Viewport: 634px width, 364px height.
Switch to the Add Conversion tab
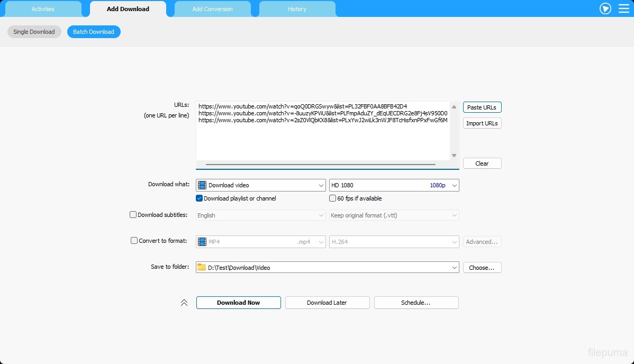pyautogui.click(x=212, y=9)
